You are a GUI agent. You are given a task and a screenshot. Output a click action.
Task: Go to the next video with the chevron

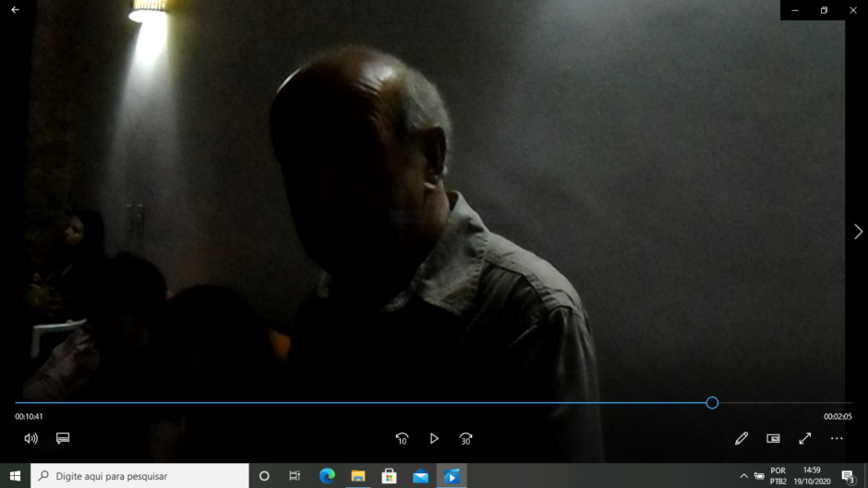coord(858,232)
